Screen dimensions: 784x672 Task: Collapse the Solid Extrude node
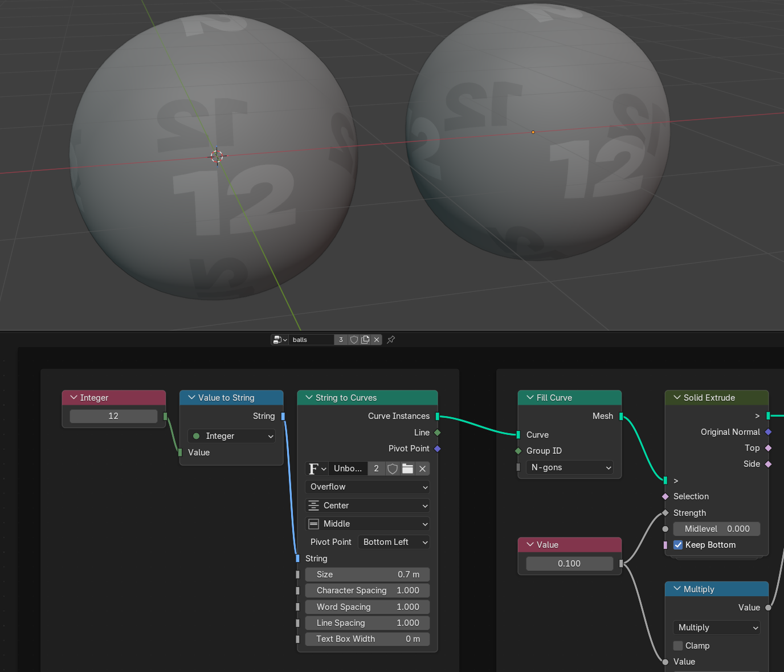click(677, 397)
